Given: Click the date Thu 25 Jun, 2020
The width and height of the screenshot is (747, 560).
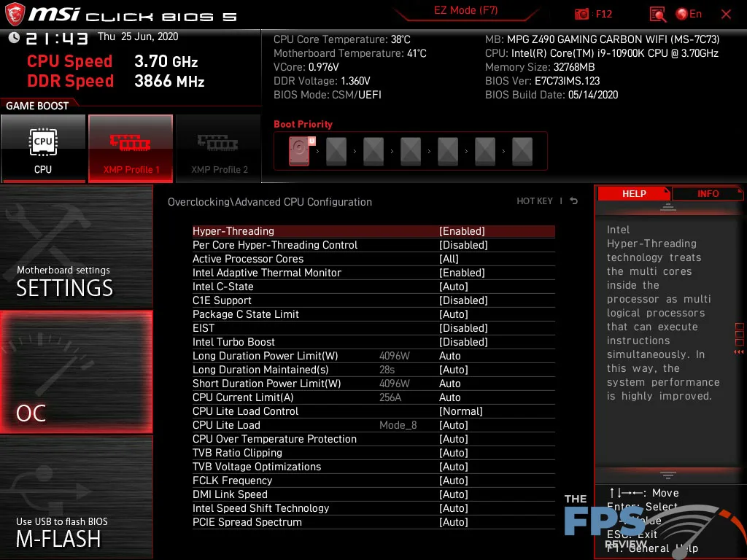Looking at the screenshot, I should coord(138,36).
